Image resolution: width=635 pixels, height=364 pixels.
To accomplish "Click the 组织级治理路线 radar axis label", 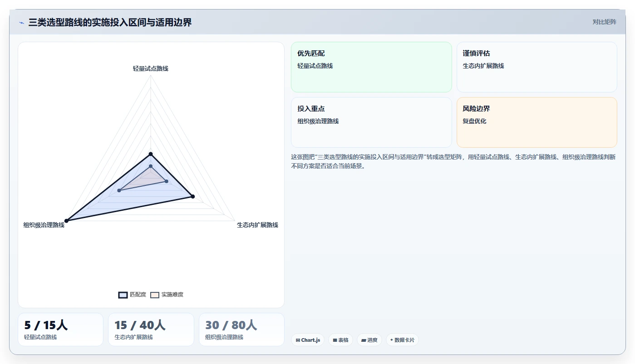I will (44, 225).
